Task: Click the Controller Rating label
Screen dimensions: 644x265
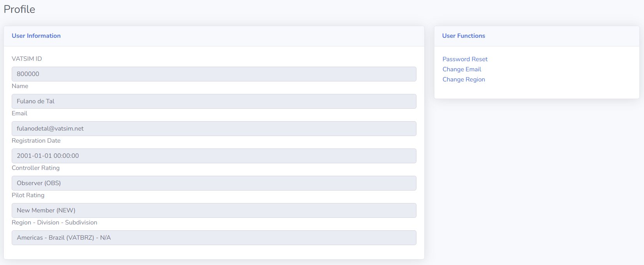Action: point(35,168)
